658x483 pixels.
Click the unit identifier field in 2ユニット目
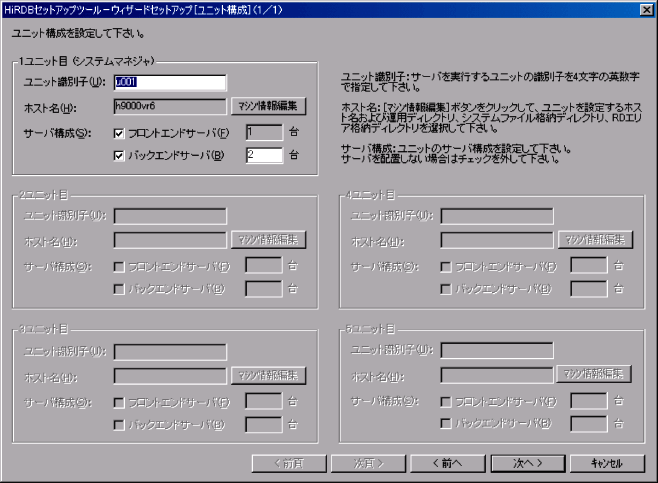click(x=170, y=217)
